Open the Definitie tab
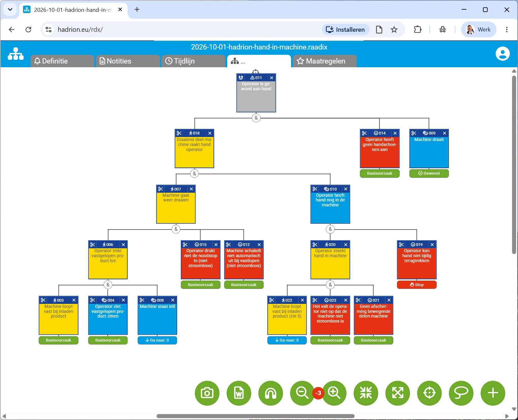This screenshot has width=518, height=420. (x=62, y=61)
